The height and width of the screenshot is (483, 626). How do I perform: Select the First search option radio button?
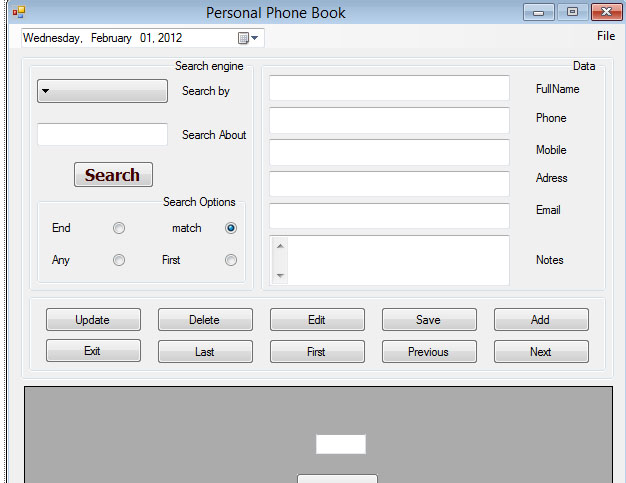click(x=231, y=260)
